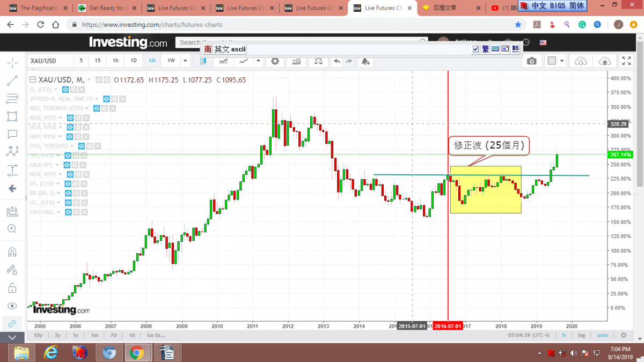Image resolution: width=644 pixels, height=362 pixels.
Task: Switch to the 1D interval
Action: (x=134, y=61)
